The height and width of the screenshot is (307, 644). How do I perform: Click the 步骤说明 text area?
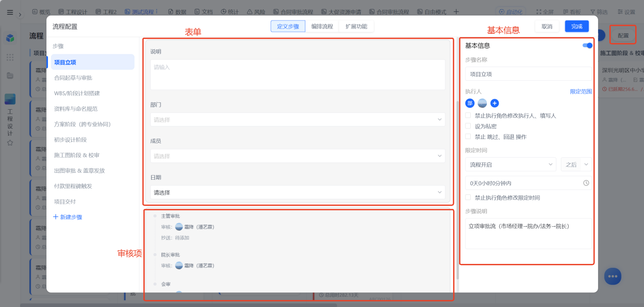click(x=529, y=234)
